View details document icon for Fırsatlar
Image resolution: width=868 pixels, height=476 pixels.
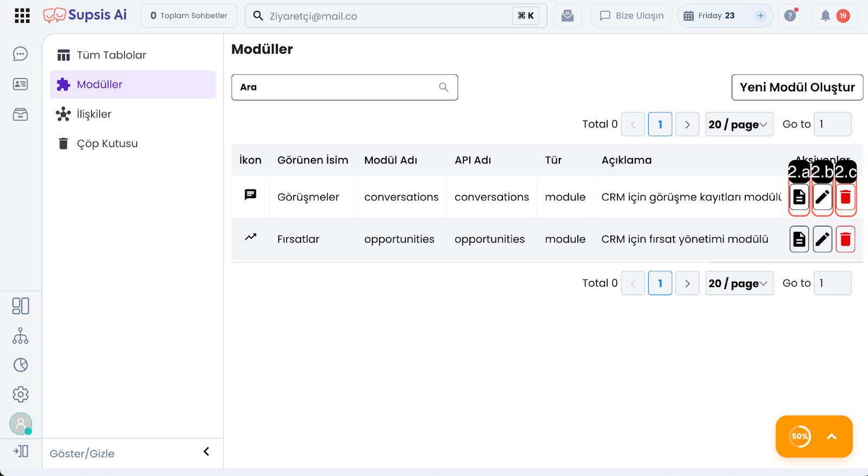[799, 239]
